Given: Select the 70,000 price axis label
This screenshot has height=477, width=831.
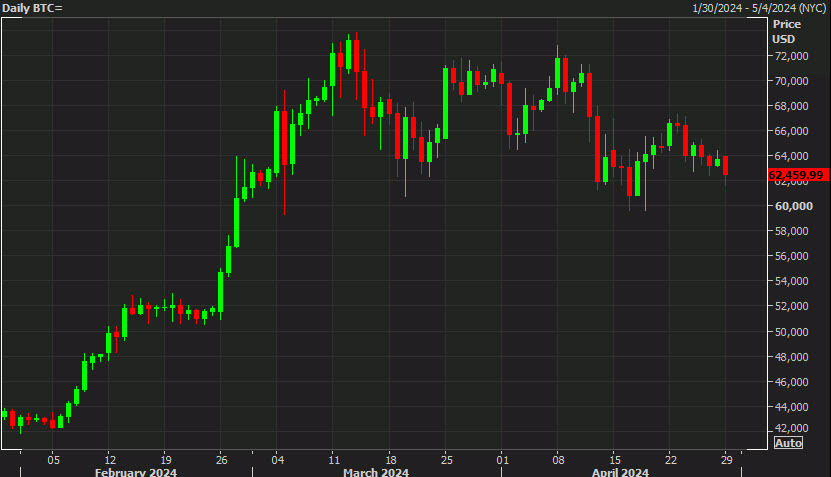Looking at the screenshot, I should click(x=791, y=81).
